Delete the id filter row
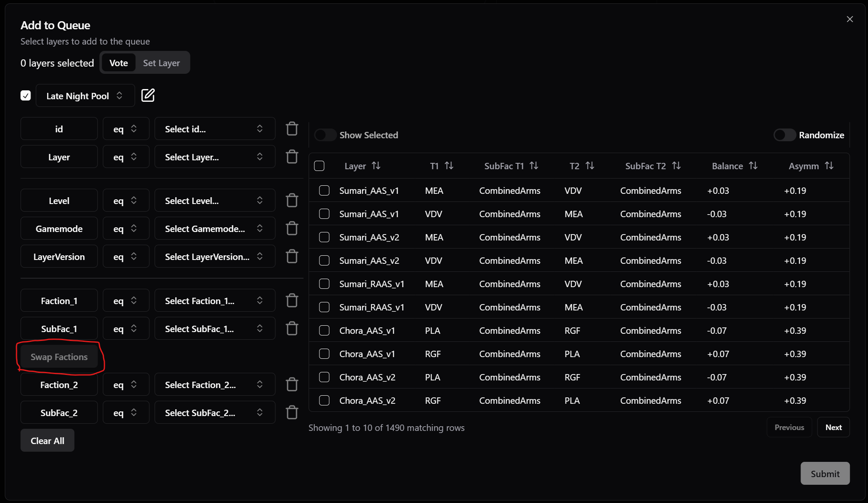 point(292,129)
